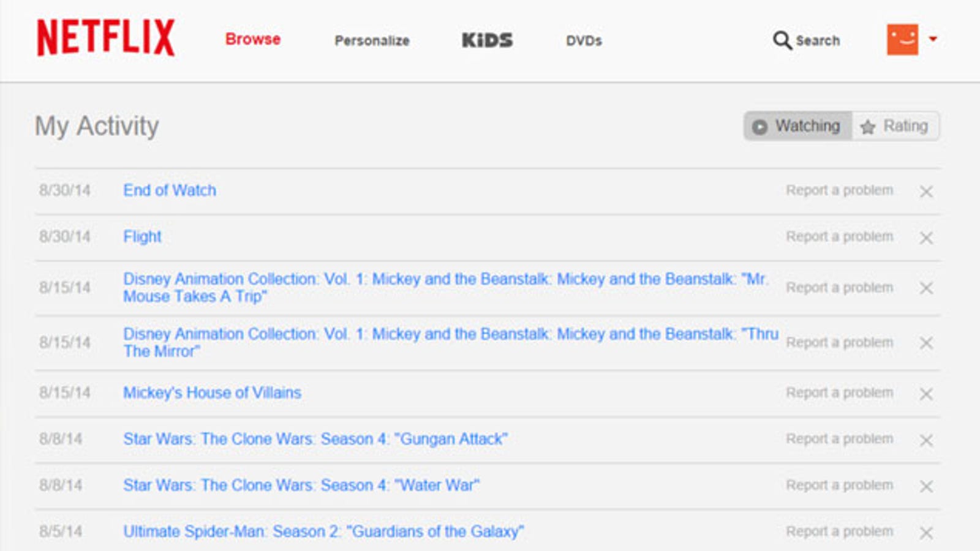Open the orange profile avatar
Image resolution: width=980 pixels, height=551 pixels.
(x=902, y=40)
